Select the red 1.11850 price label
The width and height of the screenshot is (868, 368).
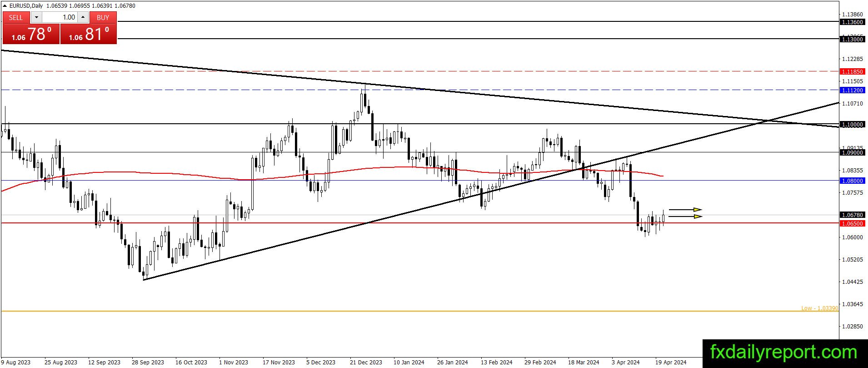852,72
